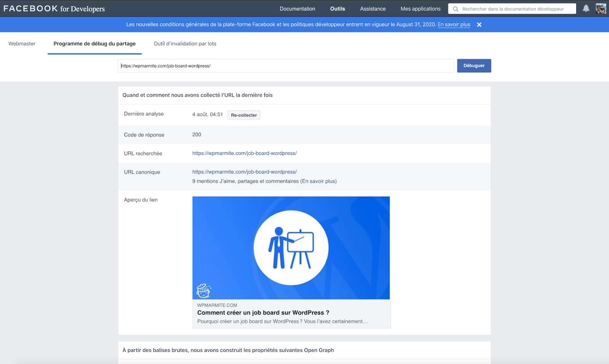Click the Re-collecter button
The image size is (609, 364).
(244, 115)
